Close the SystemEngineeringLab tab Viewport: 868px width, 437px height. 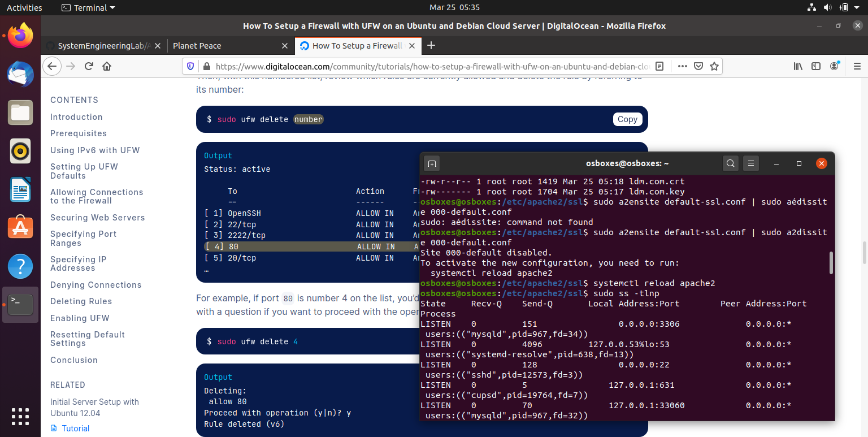(x=157, y=46)
